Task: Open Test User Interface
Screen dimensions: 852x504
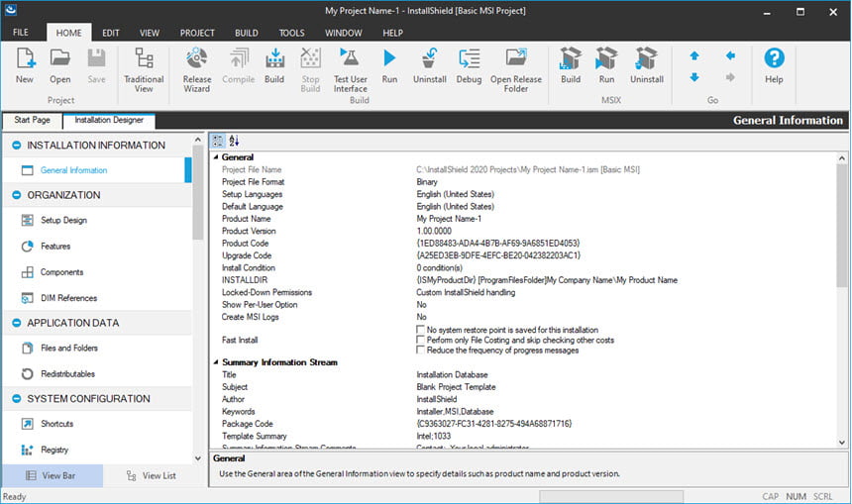Action: click(x=350, y=69)
